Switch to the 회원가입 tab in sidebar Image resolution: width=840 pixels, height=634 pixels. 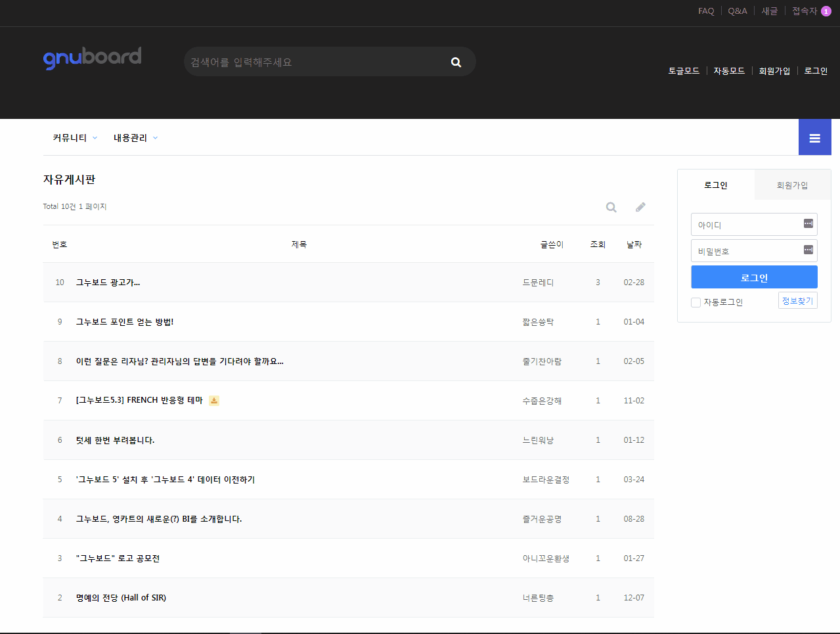pos(792,185)
